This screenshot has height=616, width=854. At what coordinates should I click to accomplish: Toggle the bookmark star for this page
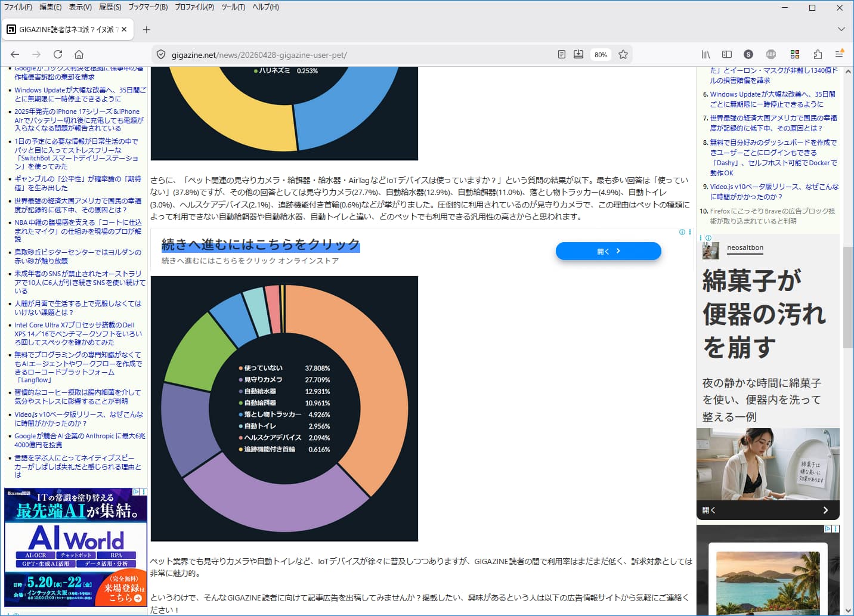(623, 54)
